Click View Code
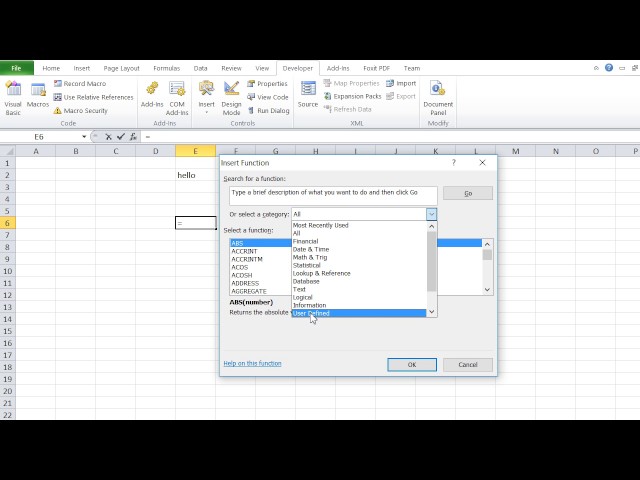Screen dimensions: 640x480 (x=268, y=97)
